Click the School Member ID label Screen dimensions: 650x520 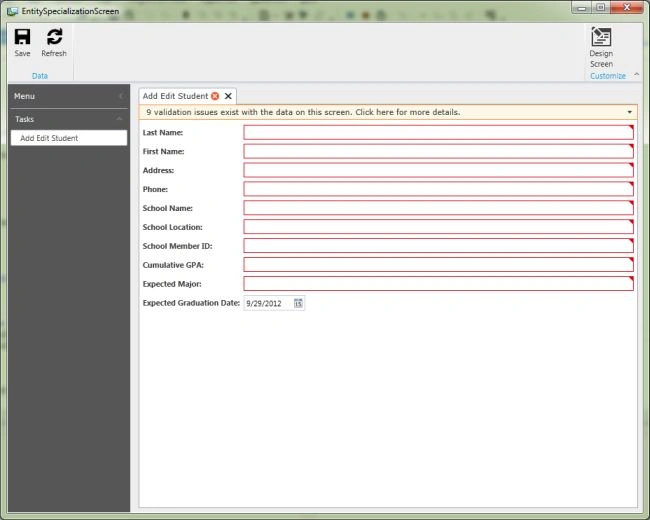(x=177, y=246)
